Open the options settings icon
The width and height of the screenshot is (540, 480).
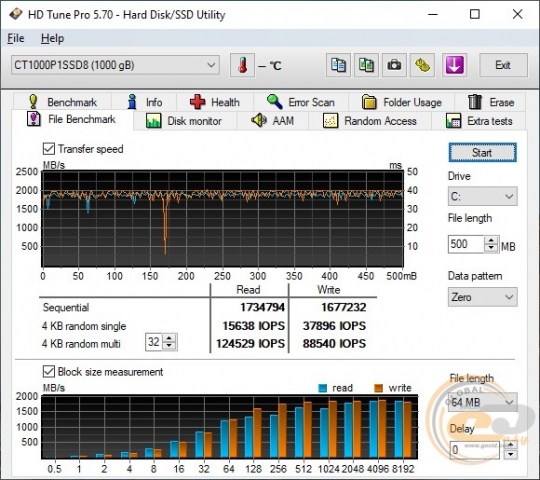(422, 65)
